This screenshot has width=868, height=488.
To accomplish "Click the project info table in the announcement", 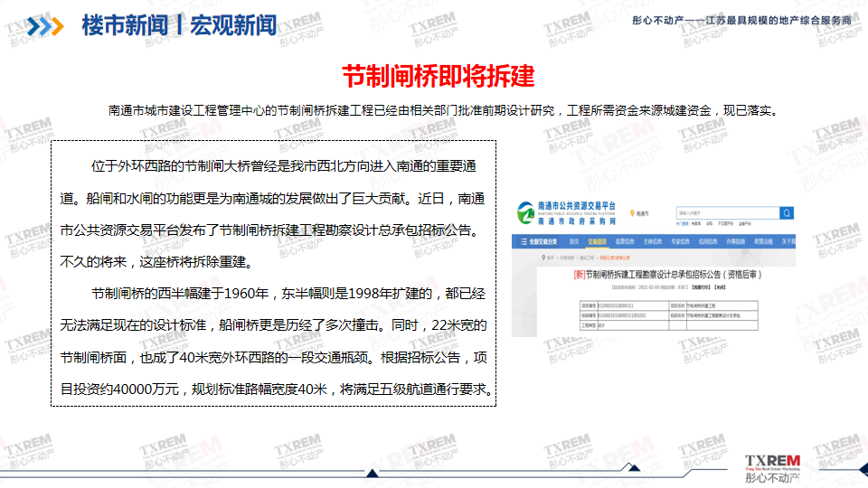I will point(669,315).
